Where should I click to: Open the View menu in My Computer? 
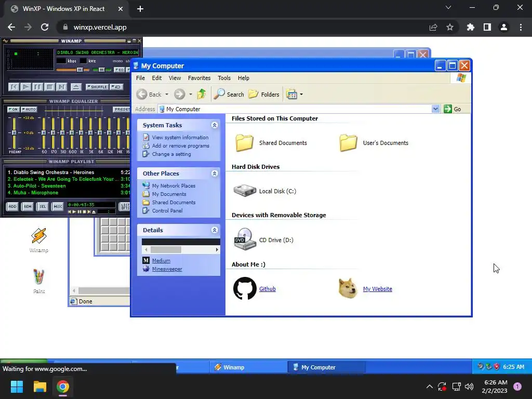[175, 78]
